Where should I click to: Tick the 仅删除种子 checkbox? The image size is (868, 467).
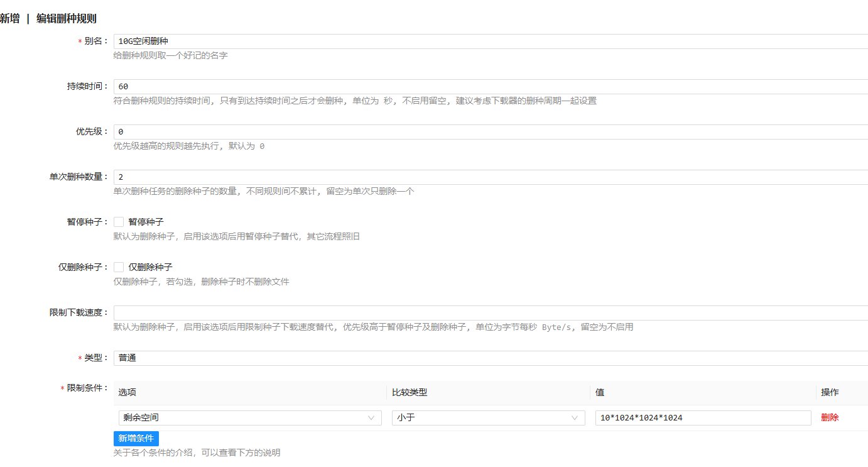tap(119, 267)
